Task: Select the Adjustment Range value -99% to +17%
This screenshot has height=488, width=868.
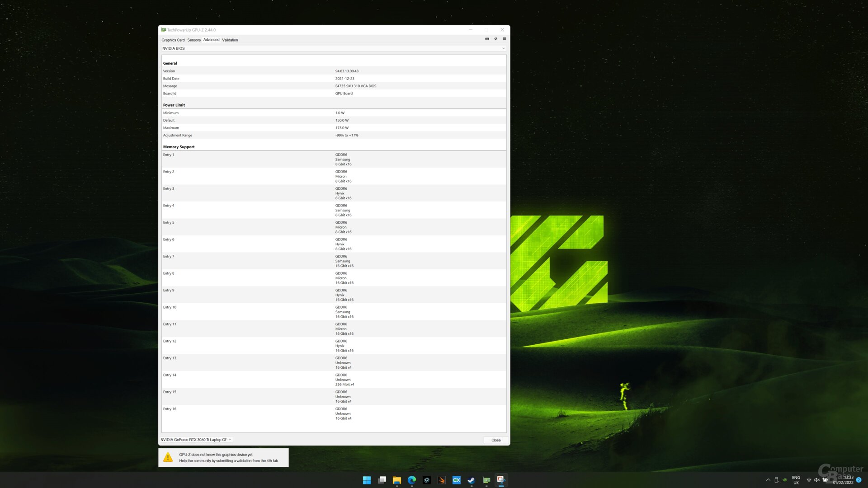Action: (x=347, y=135)
